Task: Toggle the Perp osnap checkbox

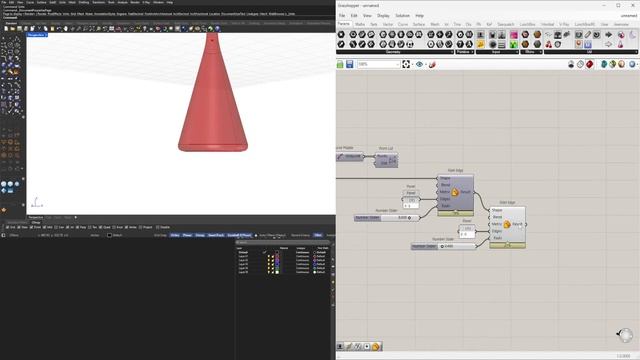Action: pos(77,227)
